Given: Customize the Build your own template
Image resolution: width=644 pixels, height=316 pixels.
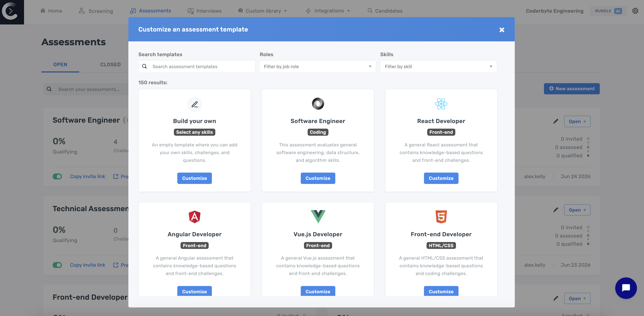Looking at the screenshot, I should [x=194, y=178].
